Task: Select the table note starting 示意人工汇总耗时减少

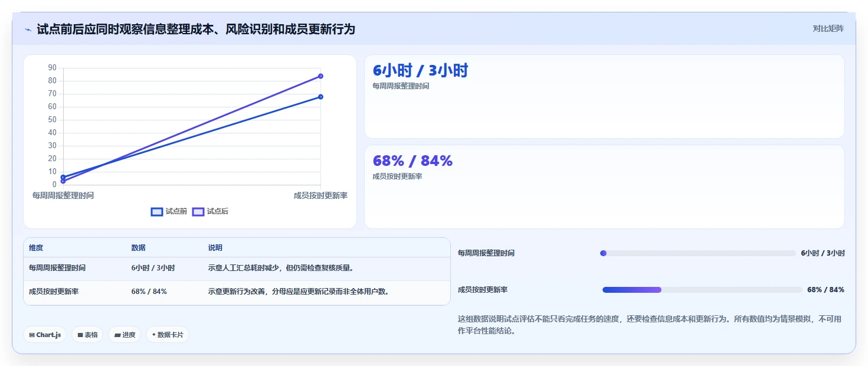Action: pyautogui.click(x=281, y=268)
